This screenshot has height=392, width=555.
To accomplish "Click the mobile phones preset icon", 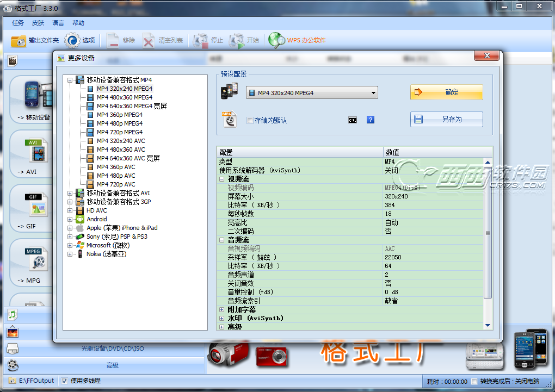I will [230, 92].
